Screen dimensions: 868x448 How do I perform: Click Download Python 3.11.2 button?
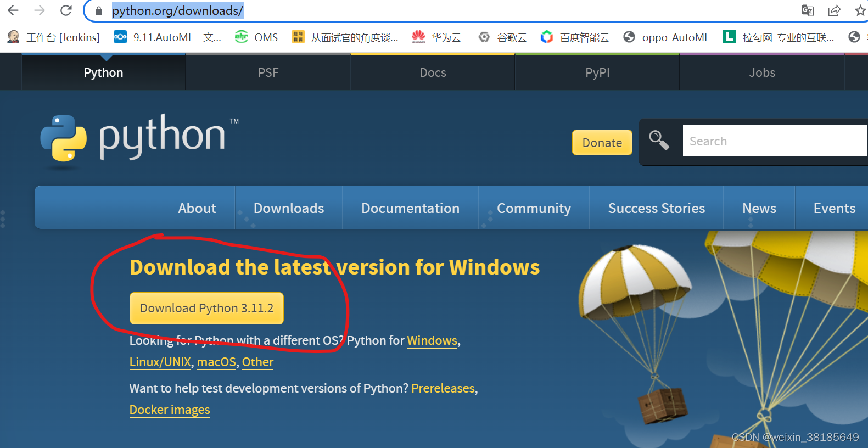click(x=206, y=308)
